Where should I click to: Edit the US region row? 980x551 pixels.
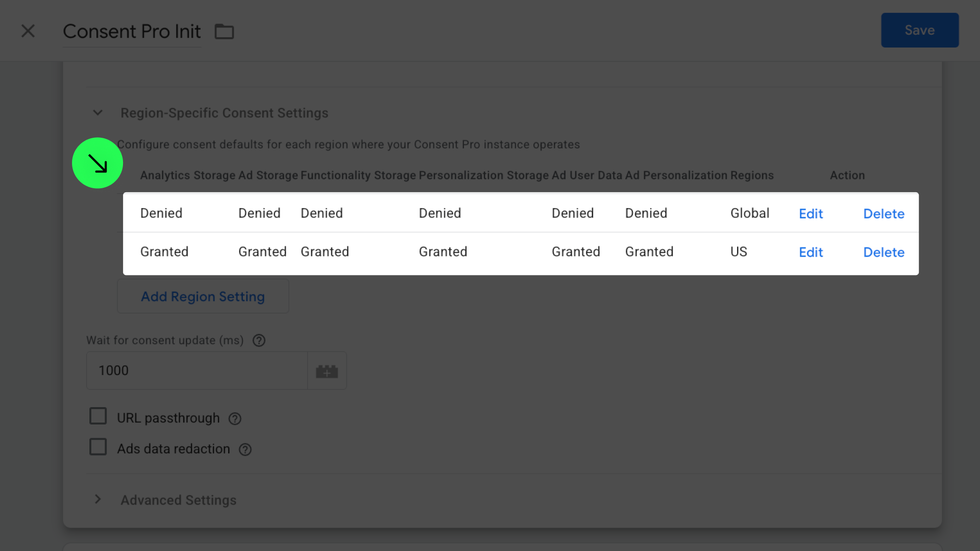coord(811,252)
